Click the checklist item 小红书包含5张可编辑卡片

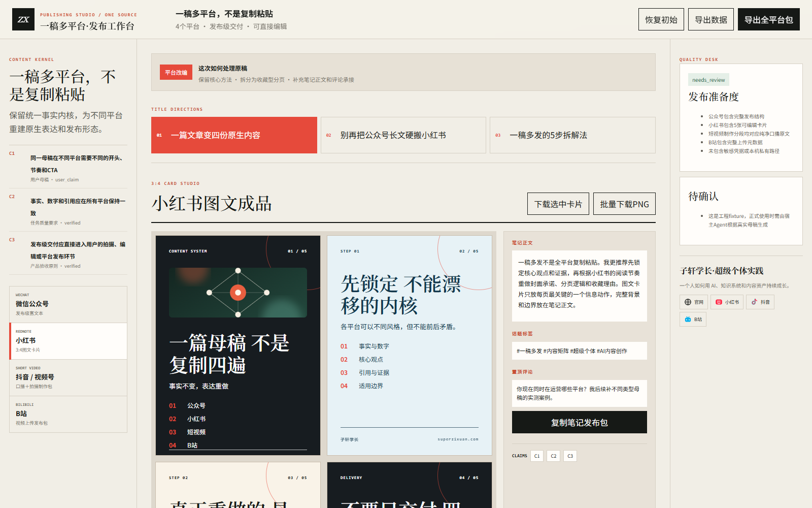(x=737, y=125)
